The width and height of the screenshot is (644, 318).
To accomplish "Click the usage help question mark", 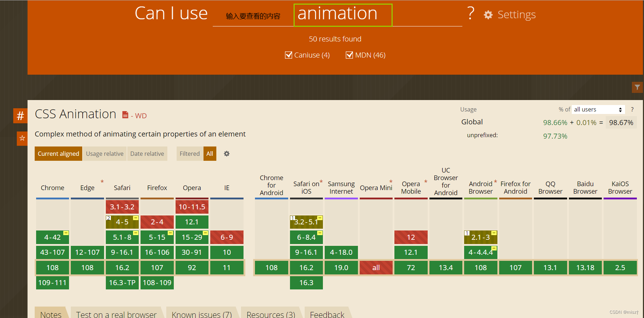I will (632, 109).
